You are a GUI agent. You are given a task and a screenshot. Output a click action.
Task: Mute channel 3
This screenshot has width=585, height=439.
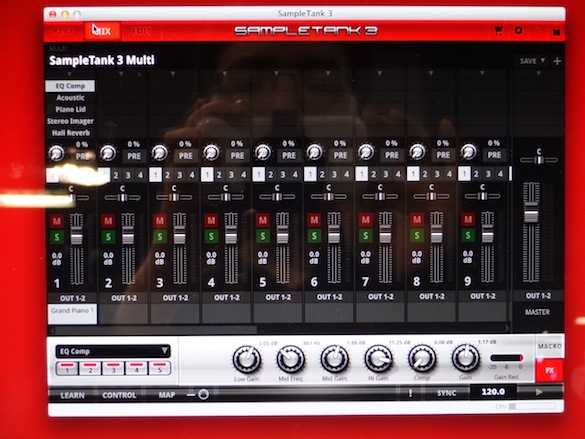coord(160,221)
